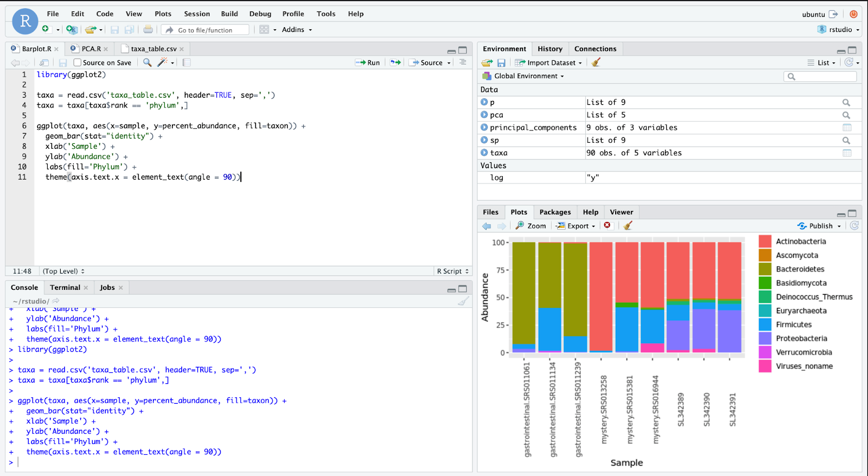The width and height of the screenshot is (868, 476).
Task: Open the Addins dropdown
Action: [297, 29]
